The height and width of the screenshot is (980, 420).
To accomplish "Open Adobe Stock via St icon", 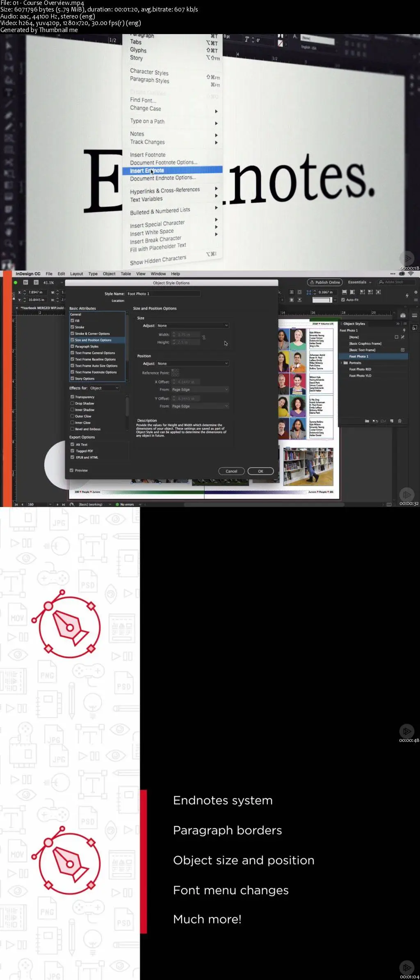I will 36,282.
